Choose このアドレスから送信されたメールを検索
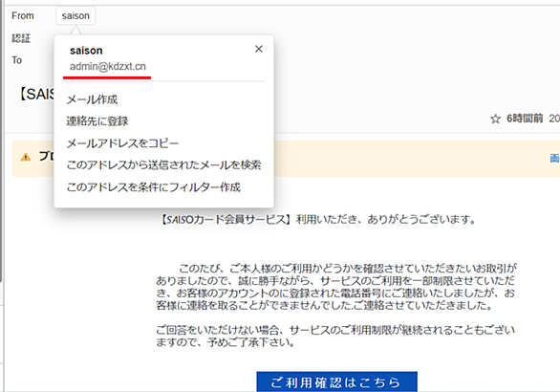 pos(163,164)
